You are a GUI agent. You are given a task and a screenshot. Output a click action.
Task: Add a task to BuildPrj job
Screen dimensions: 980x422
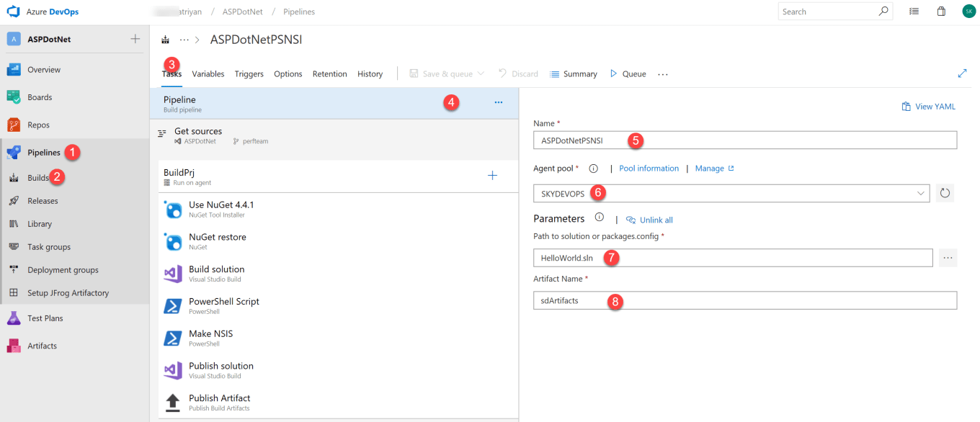[x=492, y=176]
